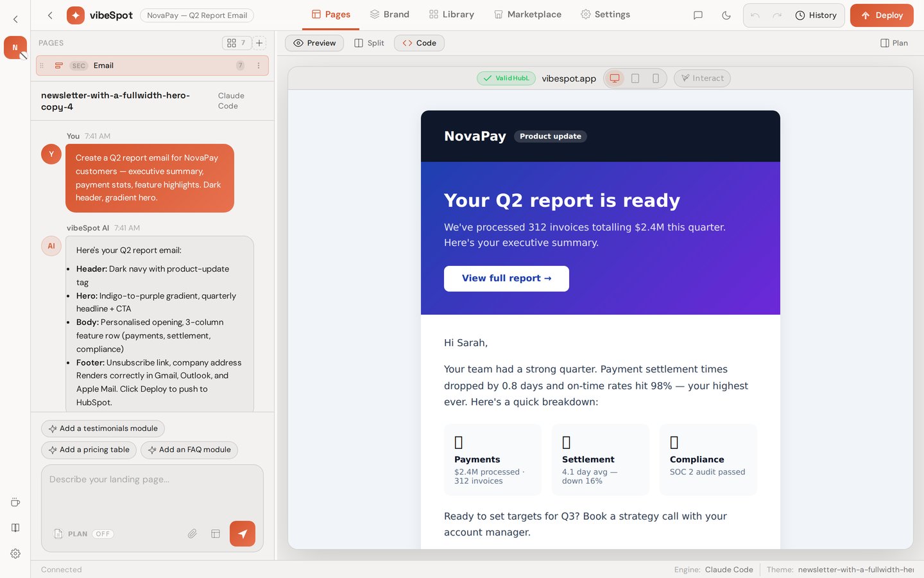This screenshot has height=578, width=924.
Task: Click the Valid HubL status badge
Action: pyautogui.click(x=506, y=78)
